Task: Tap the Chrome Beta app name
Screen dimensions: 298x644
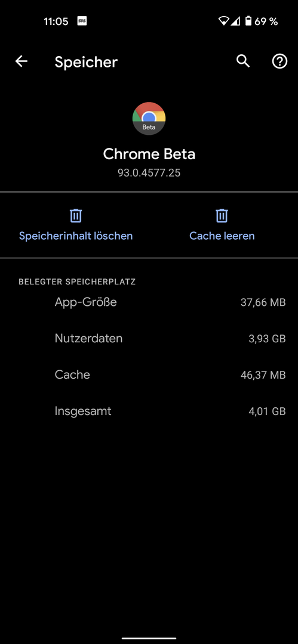Action: point(149,154)
